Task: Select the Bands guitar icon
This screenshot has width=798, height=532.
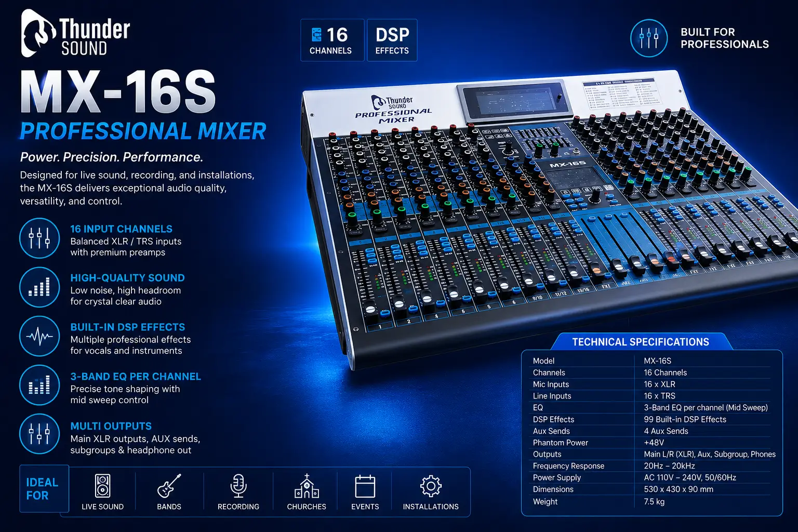Action: click(x=169, y=486)
